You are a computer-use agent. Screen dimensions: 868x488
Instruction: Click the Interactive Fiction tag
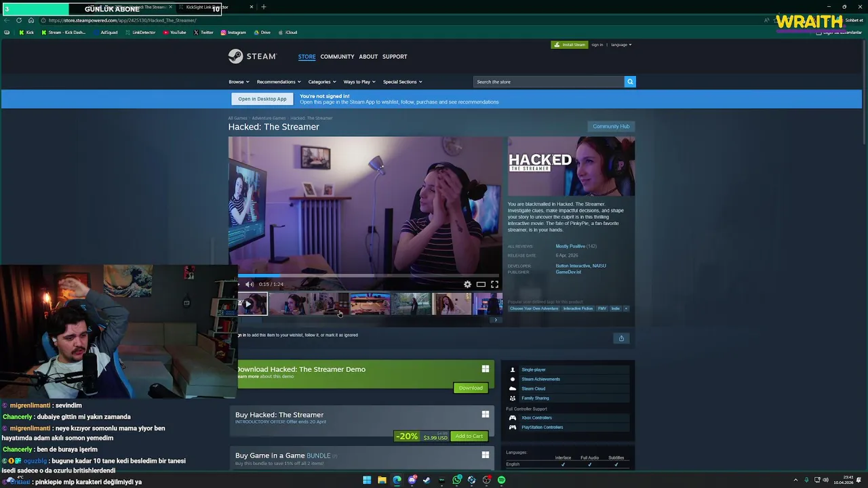click(x=578, y=308)
